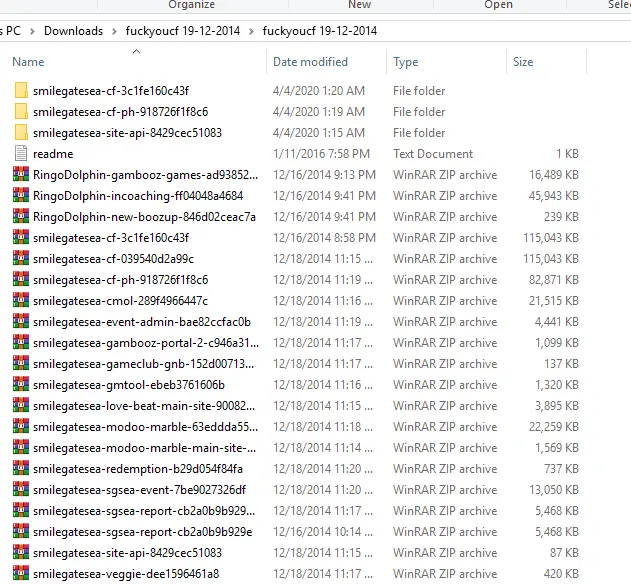Sort files by Name column header
Image resolution: width=631 pixels, height=585 pixels.
(28, 62)
